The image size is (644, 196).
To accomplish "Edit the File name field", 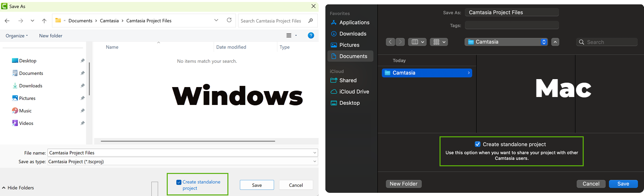I will [x=183, y=153].
